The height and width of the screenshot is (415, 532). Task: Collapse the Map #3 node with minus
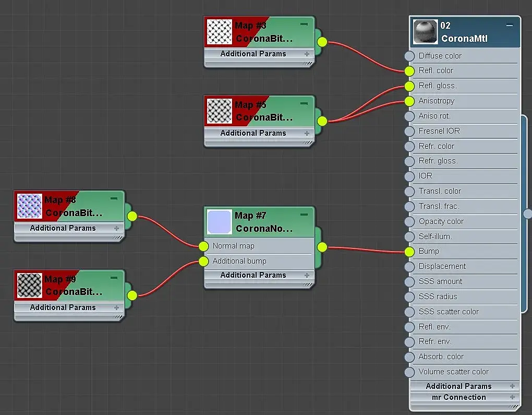click(x=304, y=24)
